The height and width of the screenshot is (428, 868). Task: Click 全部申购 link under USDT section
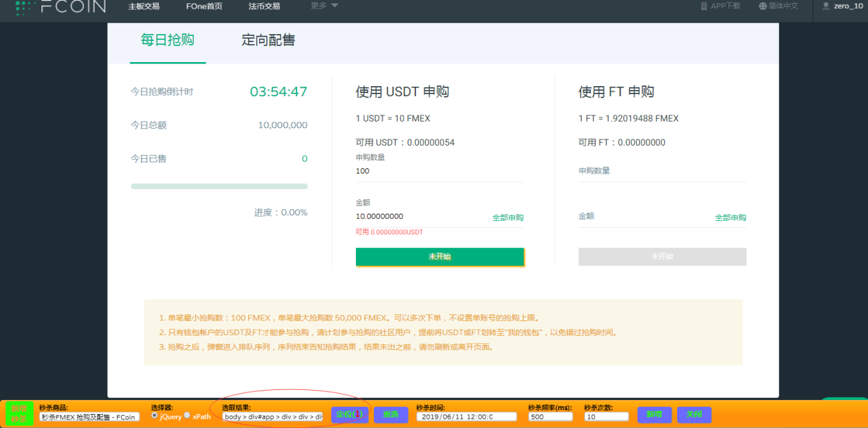508,218
